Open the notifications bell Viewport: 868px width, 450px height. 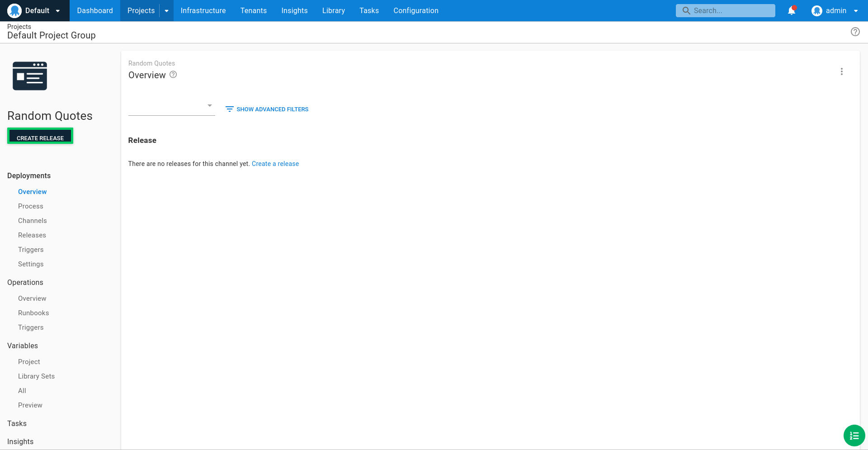792,10
